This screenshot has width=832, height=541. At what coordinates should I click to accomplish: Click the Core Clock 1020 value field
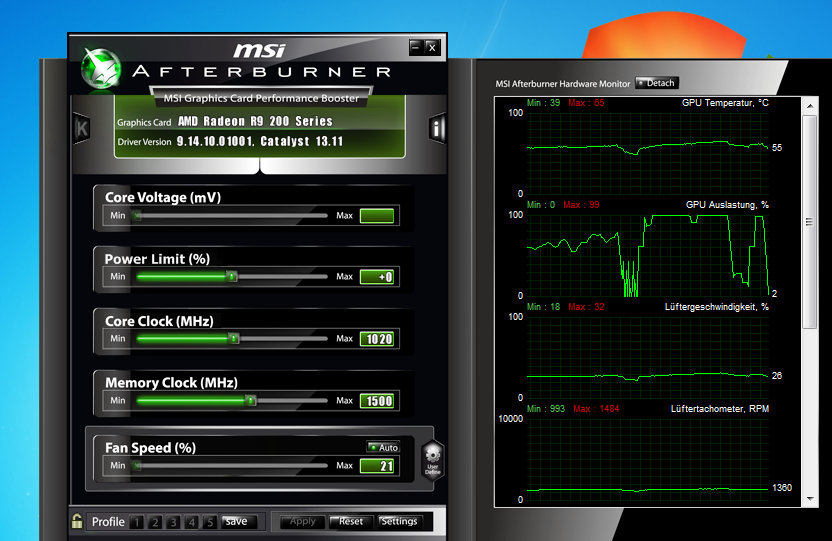(x=377, y=339)
